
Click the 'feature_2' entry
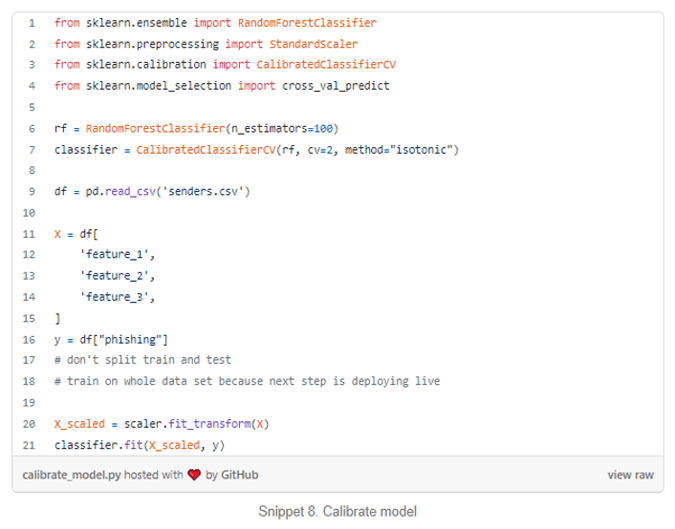(x=114, y=275)
